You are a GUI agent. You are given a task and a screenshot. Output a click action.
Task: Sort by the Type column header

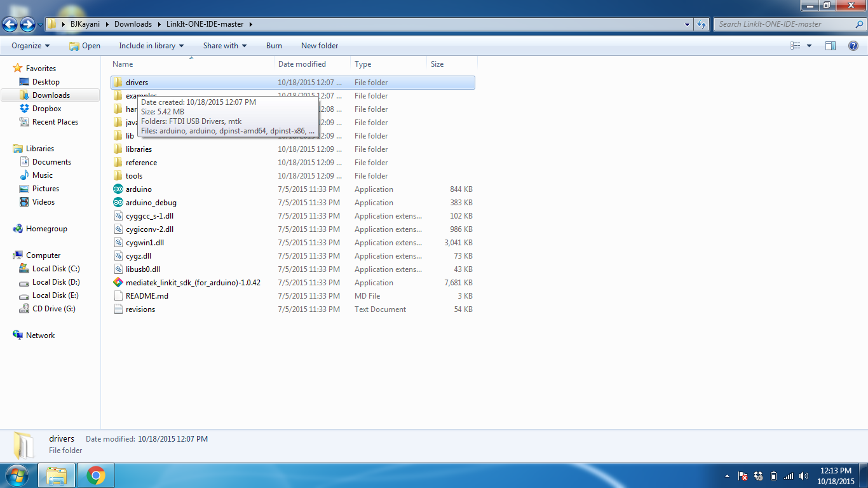388,64
